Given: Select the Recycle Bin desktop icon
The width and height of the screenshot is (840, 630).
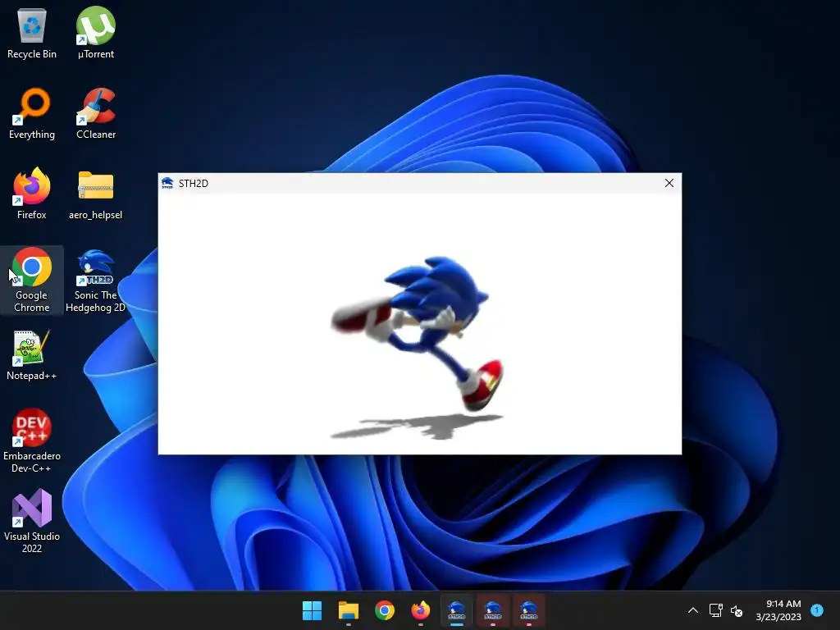Looking at the screenshot, I should (32, 33).
